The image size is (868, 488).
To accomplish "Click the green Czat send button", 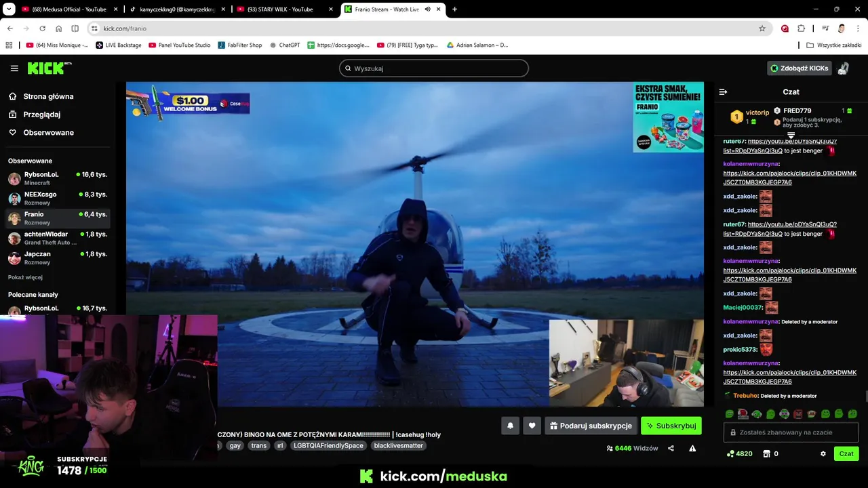I will (x=846, y=453).
